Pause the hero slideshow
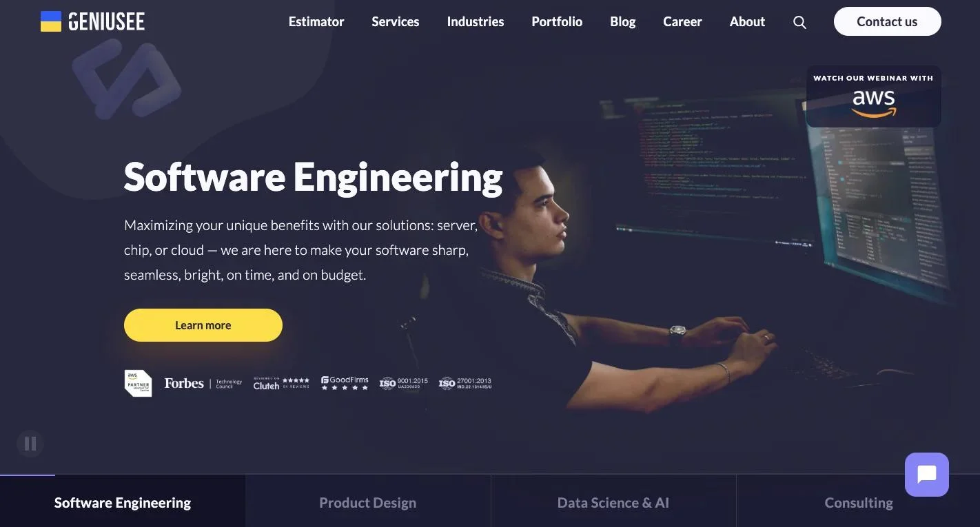Viewport: 980px width, 527px height. [30, 444]
